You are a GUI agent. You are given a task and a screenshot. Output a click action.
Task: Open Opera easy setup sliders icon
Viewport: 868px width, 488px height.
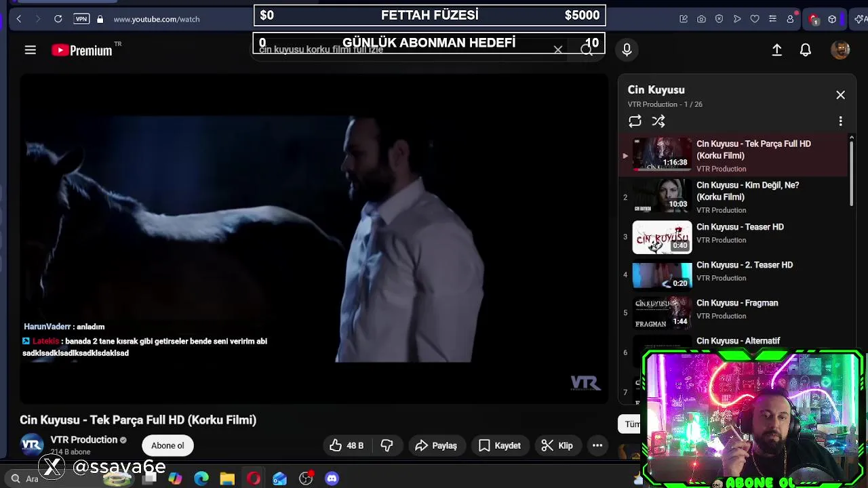point(772,19)
